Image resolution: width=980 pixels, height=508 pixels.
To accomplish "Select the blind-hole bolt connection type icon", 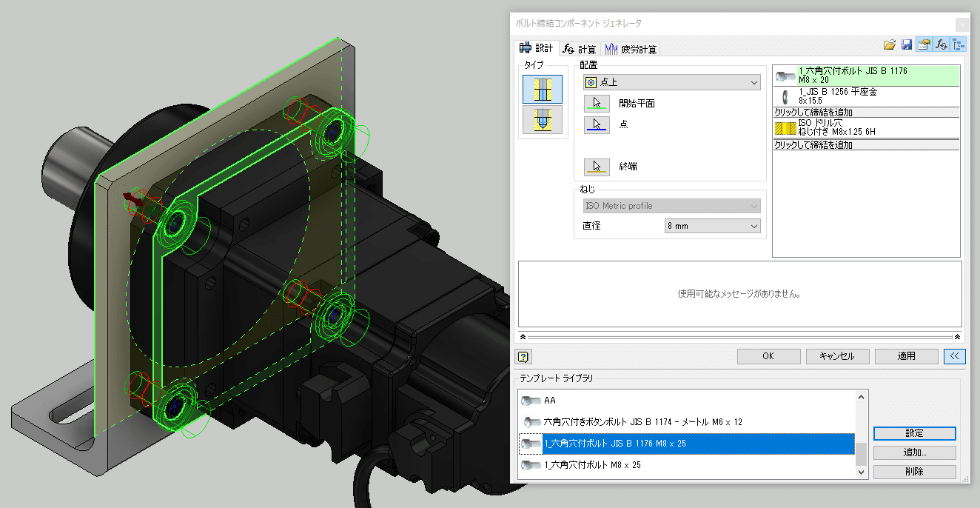I will (x=543, y=119).
